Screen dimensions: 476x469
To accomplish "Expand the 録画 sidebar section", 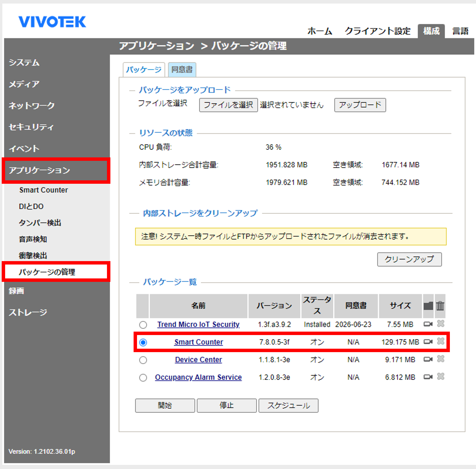I will 16,291.
